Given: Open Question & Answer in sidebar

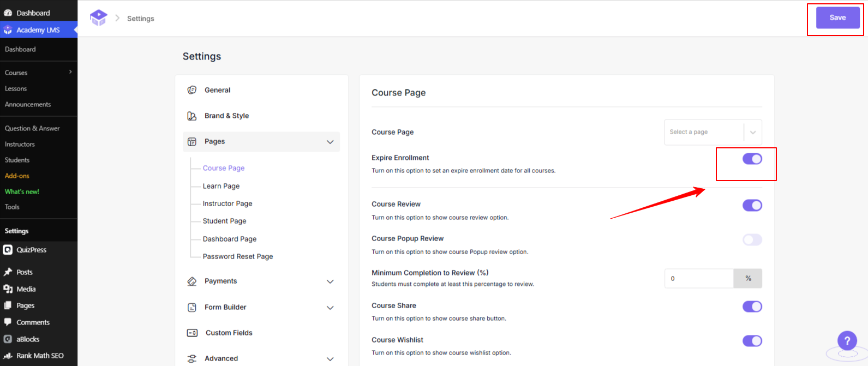Looking at the screenshot, I should (32, 128).
